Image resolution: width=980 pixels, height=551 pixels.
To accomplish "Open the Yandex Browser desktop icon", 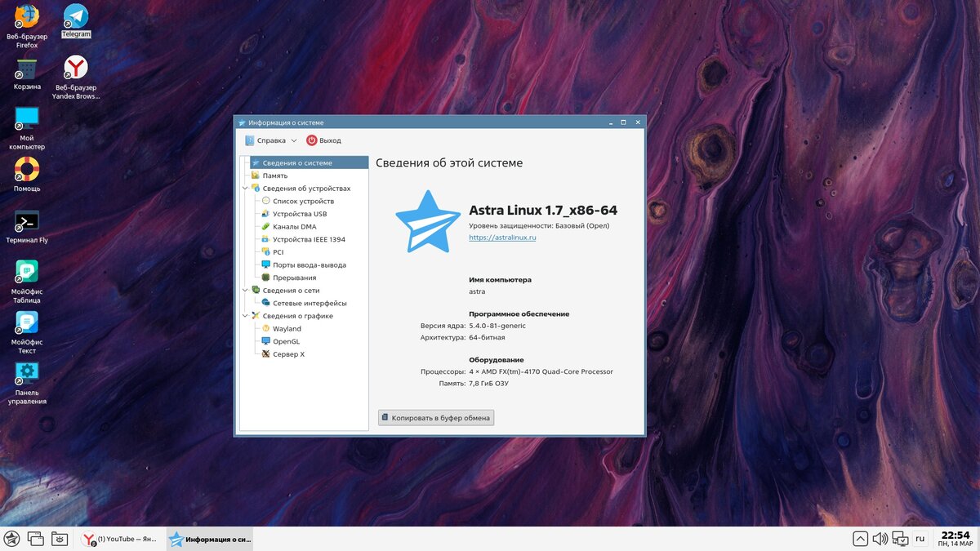I will pyautogui.click(x=76, y=78).
